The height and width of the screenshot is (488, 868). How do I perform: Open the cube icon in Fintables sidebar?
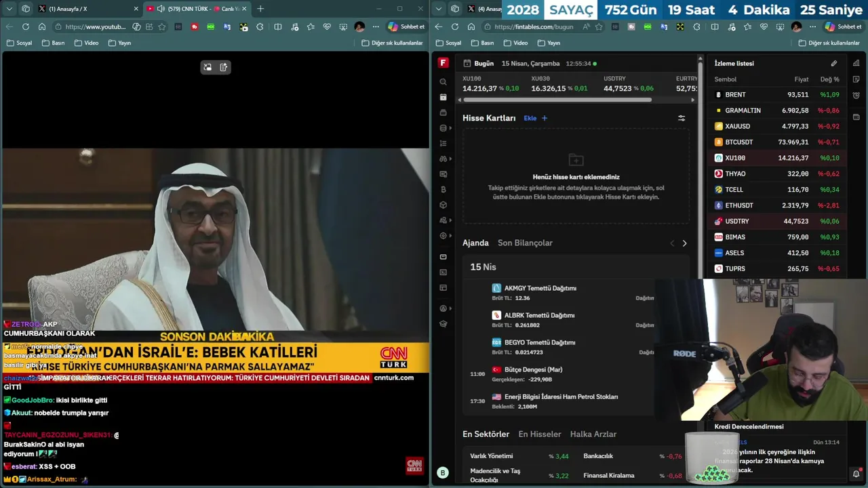coord(443,205)
